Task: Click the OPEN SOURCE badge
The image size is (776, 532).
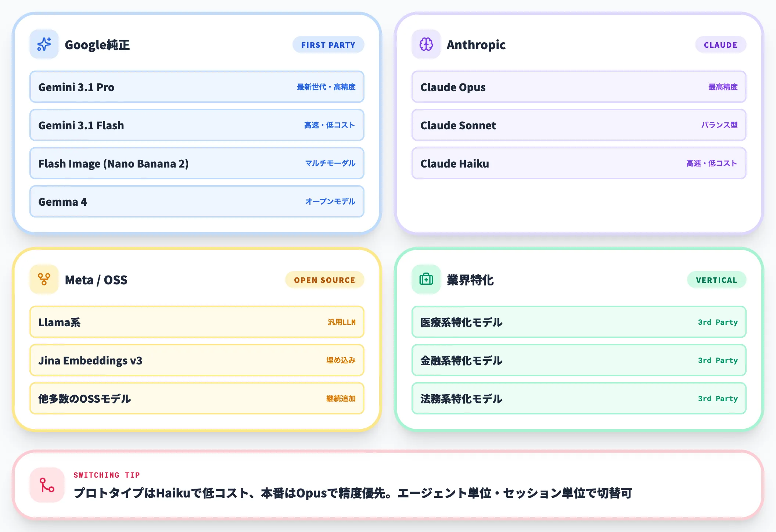Action: [x=324, y=280]
